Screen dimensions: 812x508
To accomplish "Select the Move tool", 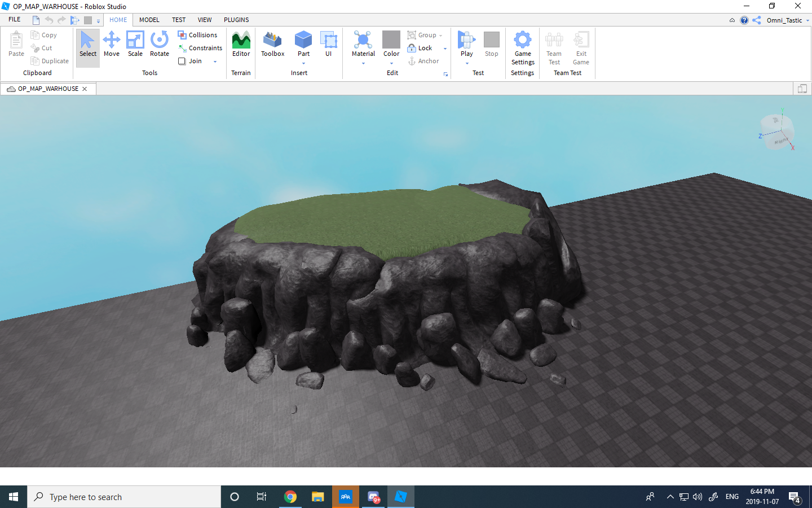I will [112, 45].
